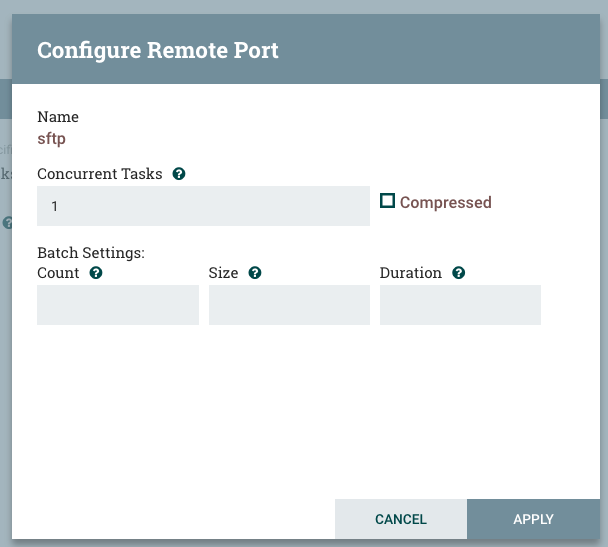Click the batch Duration input field
The image size is (608, 547).
click(x=460, y=305)
